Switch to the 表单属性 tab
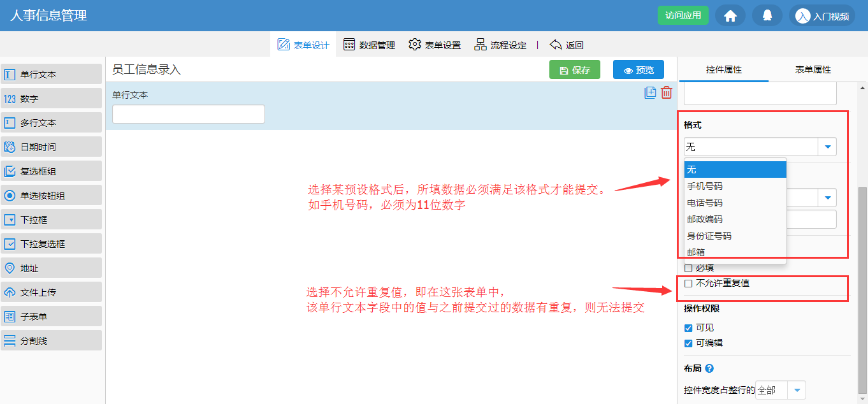Image resolution: width=868 pixels, height=404 pixels. coord(813,69)
